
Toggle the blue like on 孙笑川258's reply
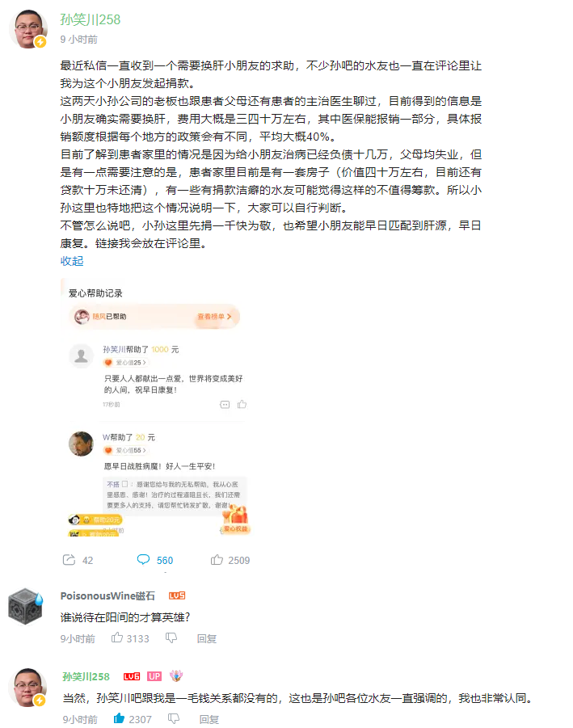120,718
